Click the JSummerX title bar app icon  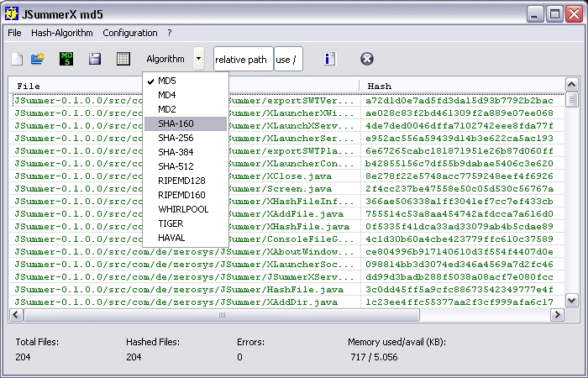12,13
